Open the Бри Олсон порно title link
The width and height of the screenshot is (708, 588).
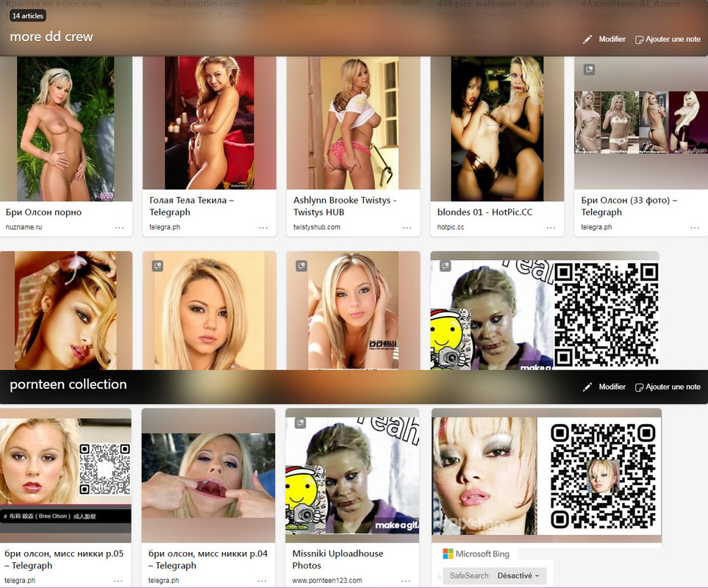(x=44, y=212)
